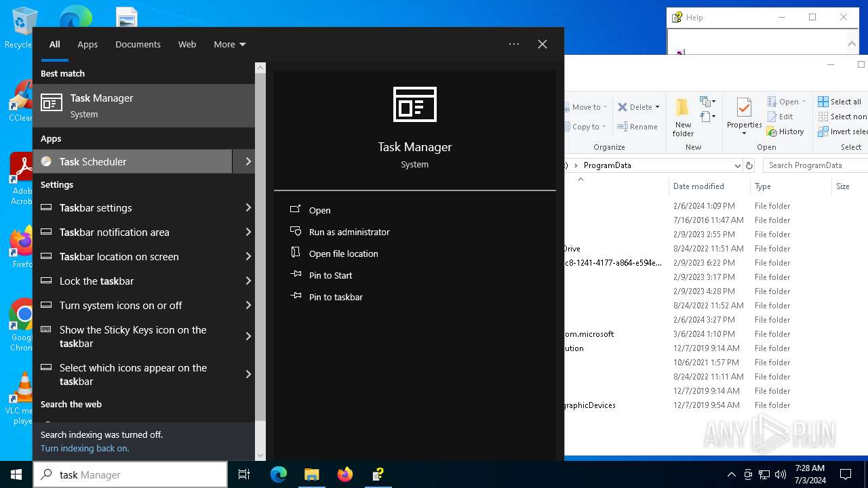Click Copy to in File Explorer ribbon

click(x=585, y=127)
